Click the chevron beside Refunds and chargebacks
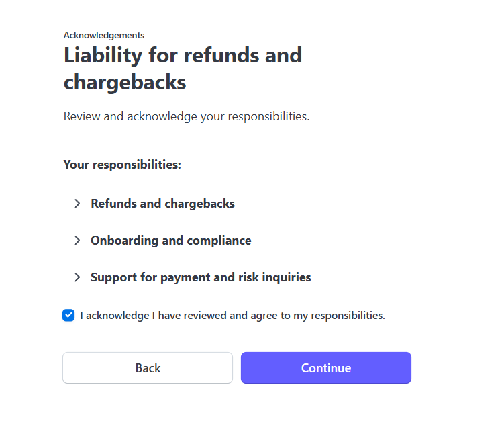 tap(77, 204)
